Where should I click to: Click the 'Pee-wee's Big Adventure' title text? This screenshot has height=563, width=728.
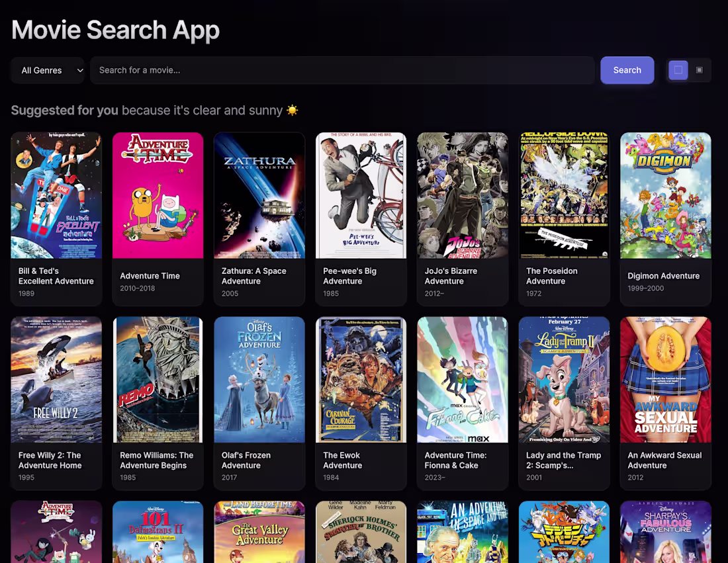[x=349, y=276]
